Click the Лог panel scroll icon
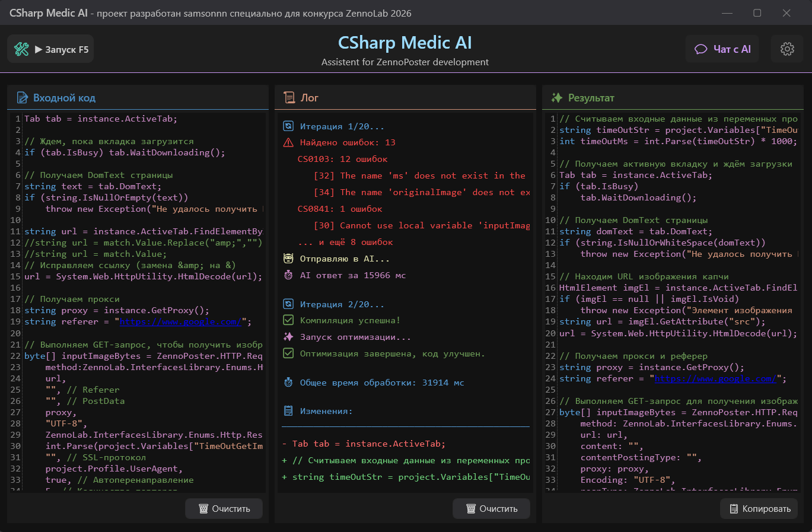Screen dimensions: 812x532 click(x=289, y=98)
